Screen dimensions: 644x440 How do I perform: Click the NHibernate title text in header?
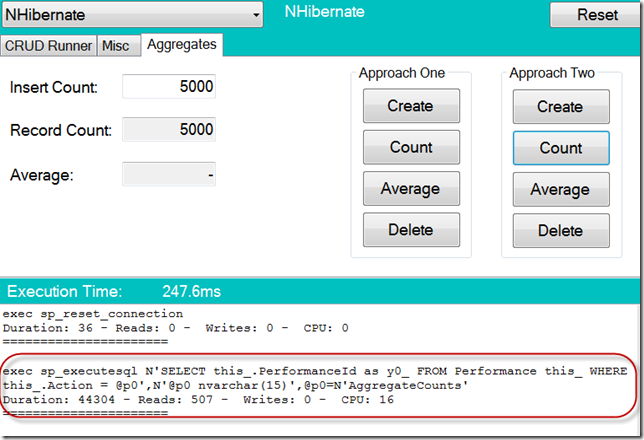324,12
